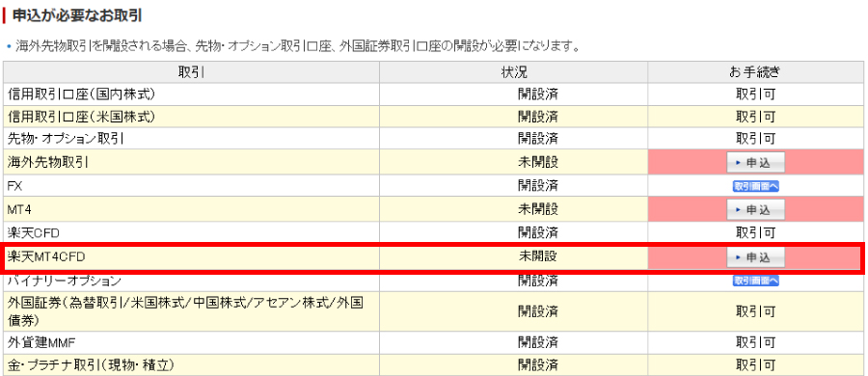Click 申込 button in MT4 row
Image resolution: width=868 pixels, height=376 pixels.
click(x=755, y=210)
